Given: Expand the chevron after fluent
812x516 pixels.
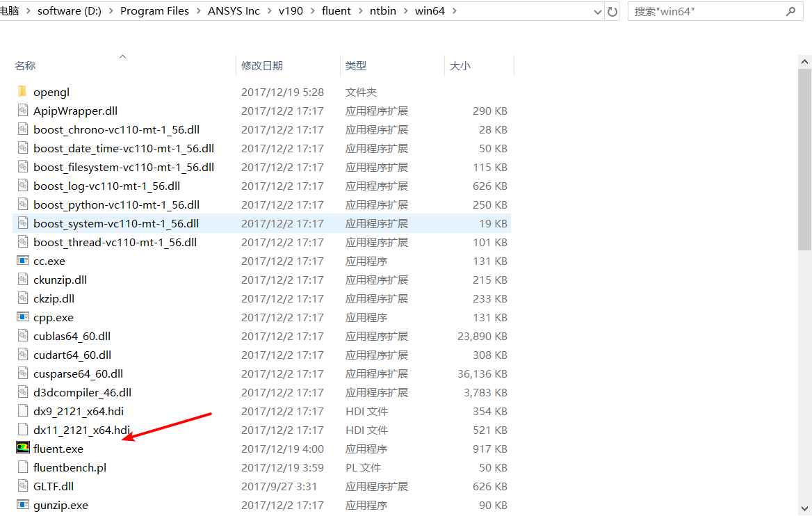Looking at the screenshot, I should tap(359, 10).
